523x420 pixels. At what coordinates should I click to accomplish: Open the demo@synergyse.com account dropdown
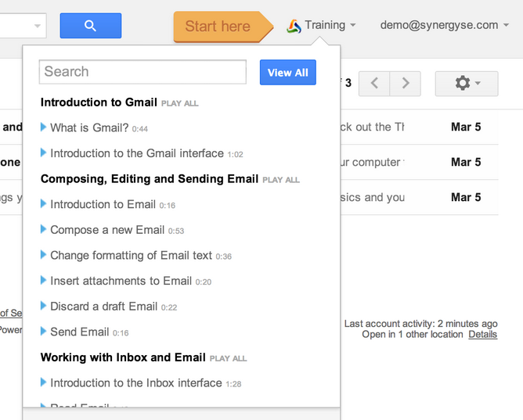coord(444,25)
